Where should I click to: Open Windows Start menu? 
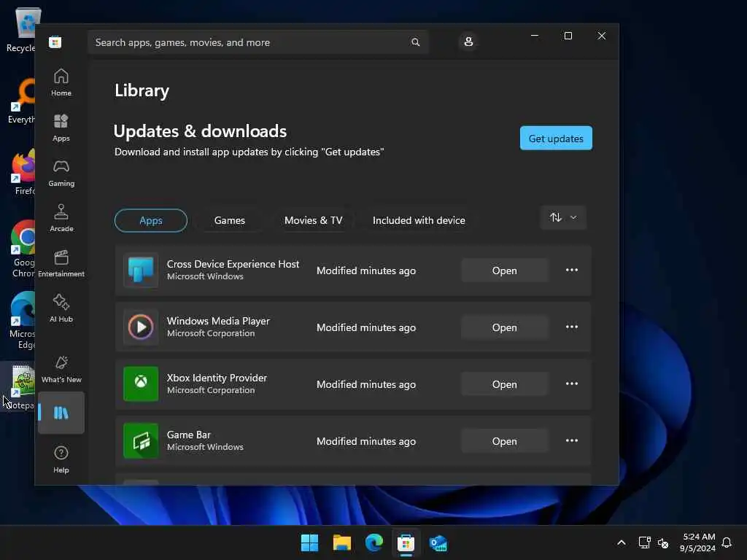pos(309,542)
